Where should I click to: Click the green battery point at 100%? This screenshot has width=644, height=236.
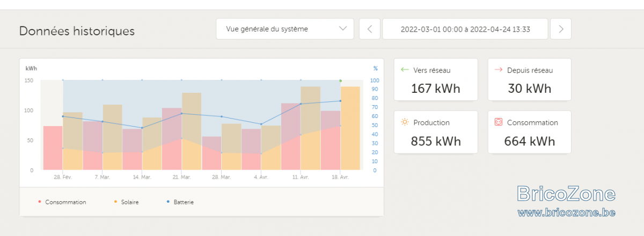(x=340, y=80)
